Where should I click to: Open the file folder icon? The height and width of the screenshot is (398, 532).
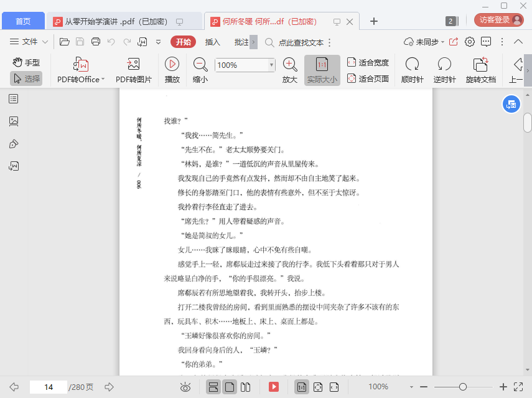[65, 42]
